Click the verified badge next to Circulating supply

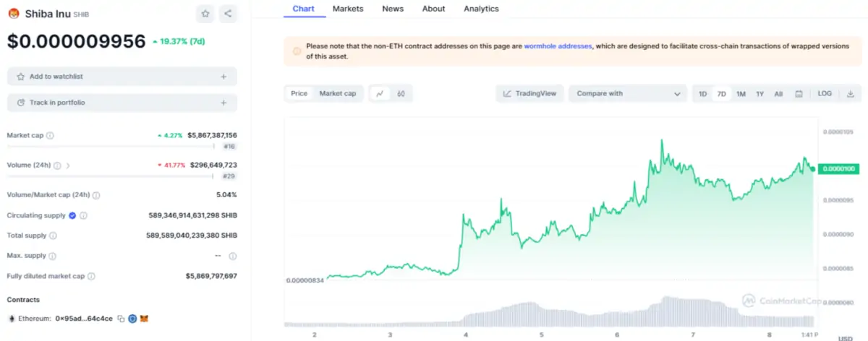[72, 215]
